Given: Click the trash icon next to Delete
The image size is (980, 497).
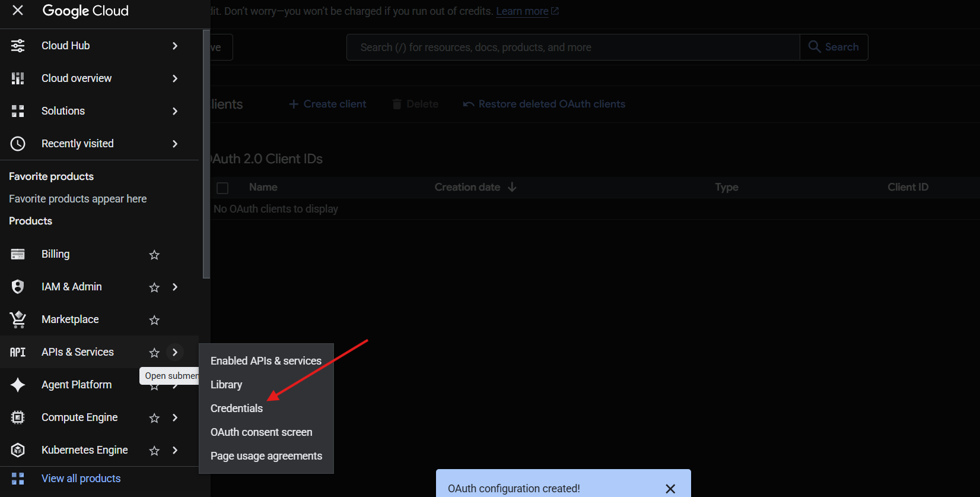Looking at the screenshot, I should tap(397, 104).
